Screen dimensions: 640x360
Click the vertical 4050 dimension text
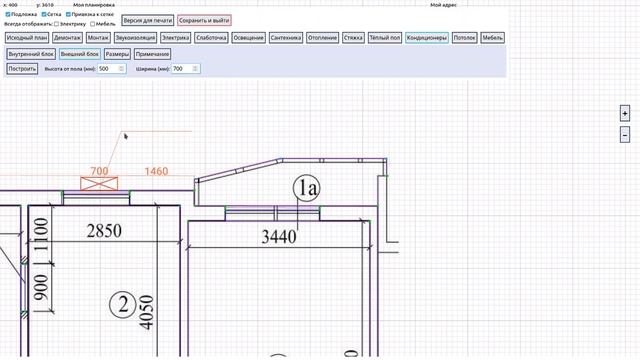[x=146, y=312]
